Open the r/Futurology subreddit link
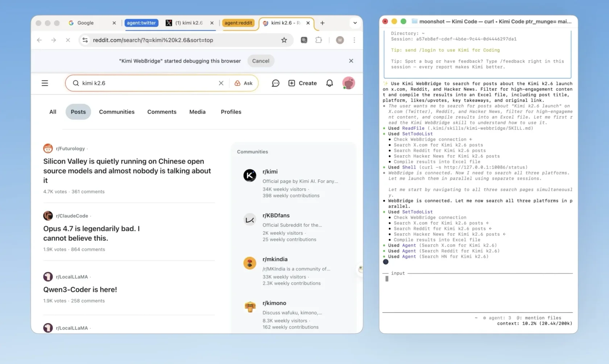Viewport: 609px width, 364px height. tap(70, 148)
